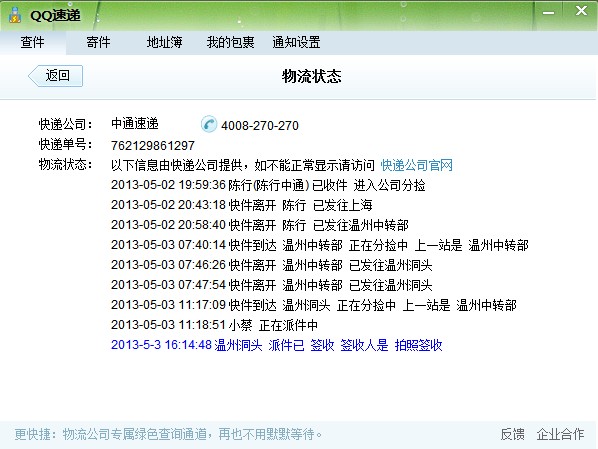
Task: Click the tracking number 762129861297
Action: tap(153, 145)
